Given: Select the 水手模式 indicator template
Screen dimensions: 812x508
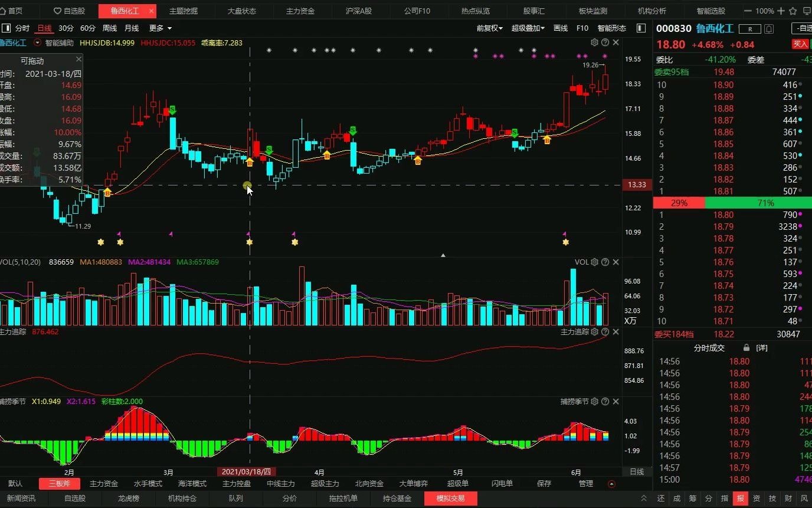Looking at the screenshot, I should [x=148, y=484].
